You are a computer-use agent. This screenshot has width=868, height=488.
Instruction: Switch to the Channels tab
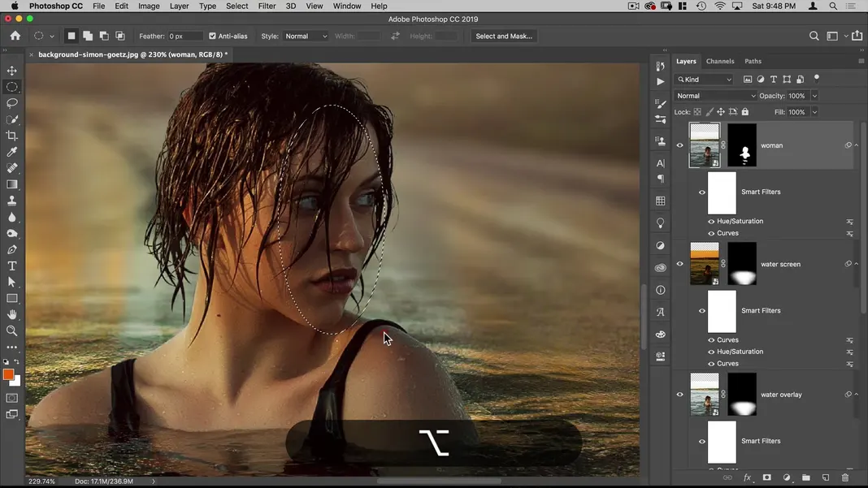[719, 62]
